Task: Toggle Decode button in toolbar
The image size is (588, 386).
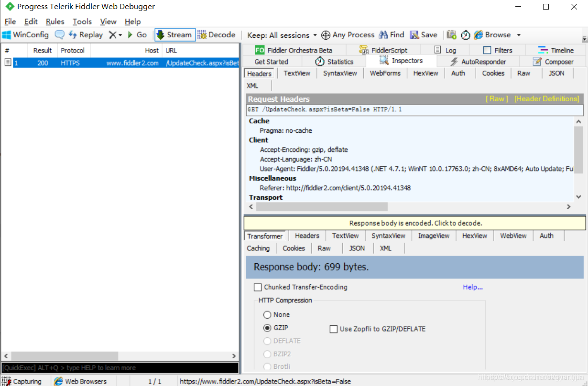Action: pyautogui.click(x=216, y=35)
